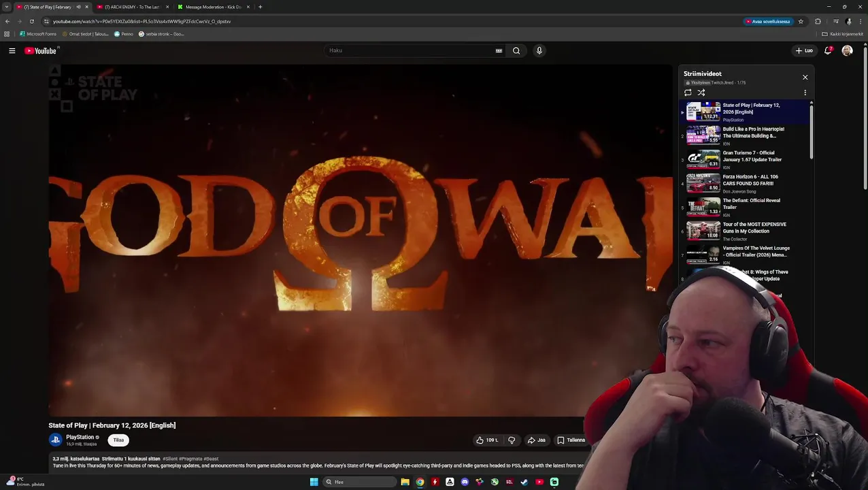
Task: Click the #Silent hashtag link
Action: (170, 459)
